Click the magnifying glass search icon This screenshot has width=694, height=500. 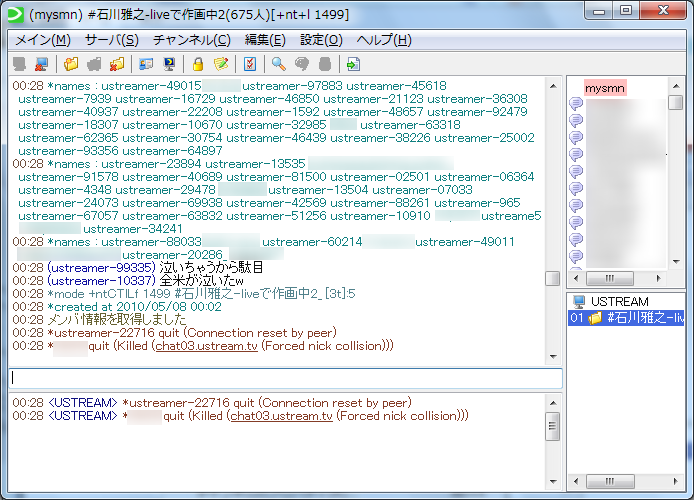point(278,65)
